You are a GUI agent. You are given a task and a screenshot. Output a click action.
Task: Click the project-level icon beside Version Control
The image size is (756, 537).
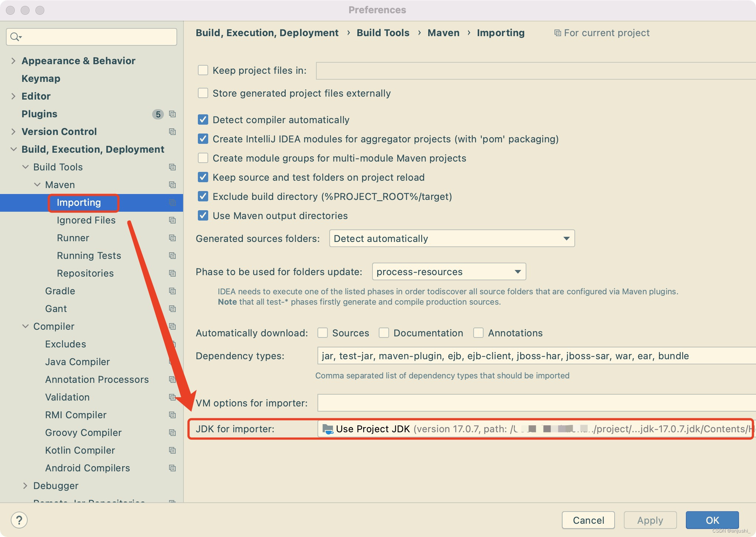[172, 132]
